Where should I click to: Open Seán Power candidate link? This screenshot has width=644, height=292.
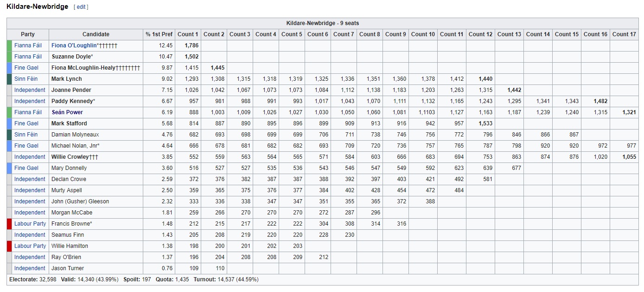67,112
